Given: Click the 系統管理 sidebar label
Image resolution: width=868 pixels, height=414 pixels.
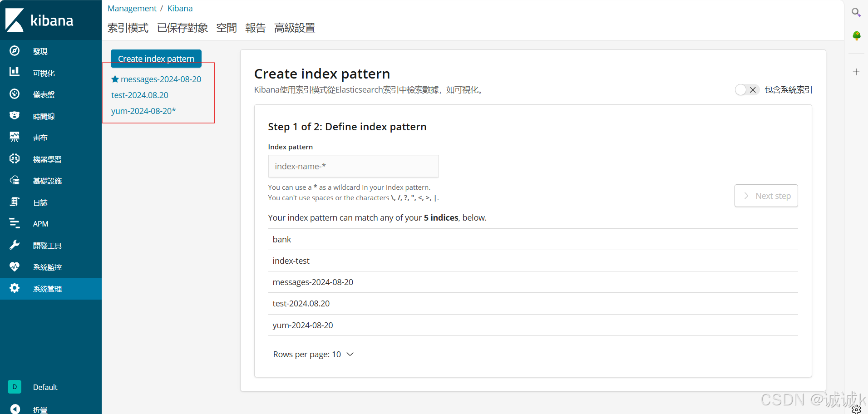Looking at the screenshot, I should click(x=47, y=289).
